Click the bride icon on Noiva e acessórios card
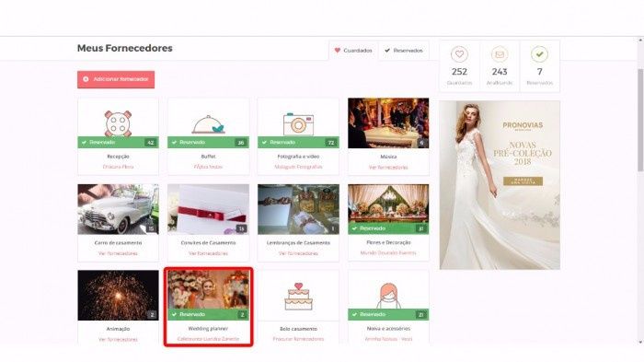This screenshot has height=362, width=644. pyautogui.click(x=388, y=296)
